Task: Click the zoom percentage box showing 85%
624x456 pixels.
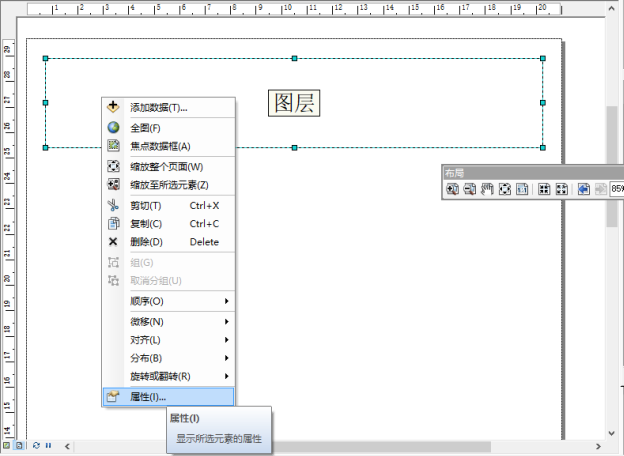Action: click(616, 189)
